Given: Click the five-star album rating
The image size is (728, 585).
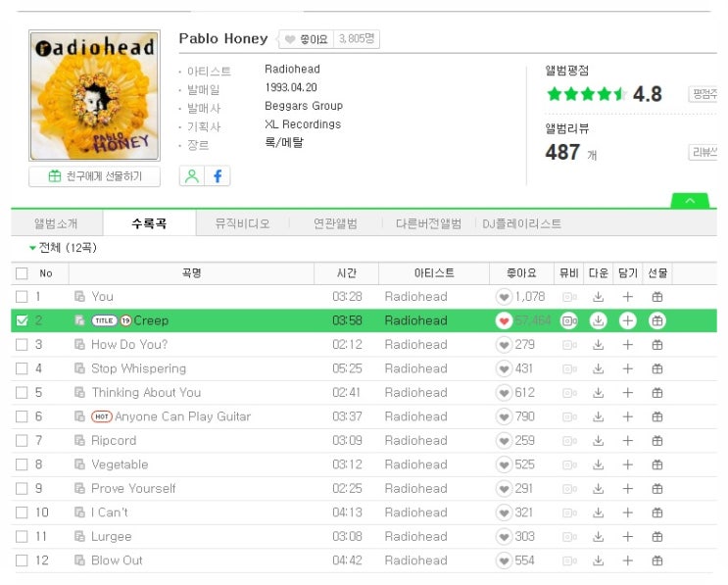Looking at the screenshot, I should click(x=587, y=94).
